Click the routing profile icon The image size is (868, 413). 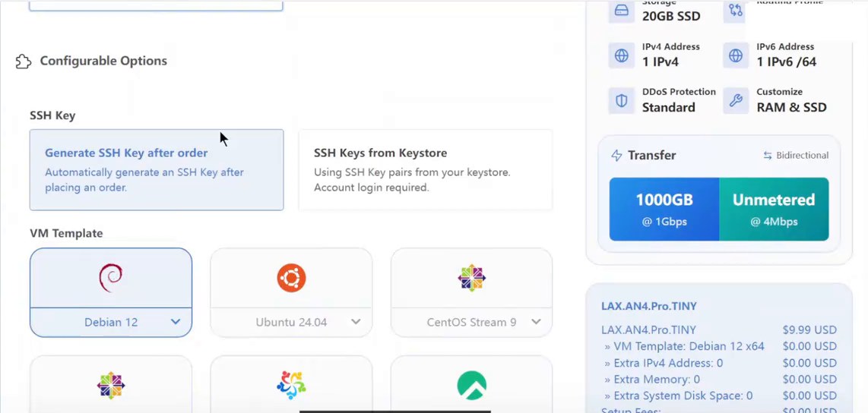pos(736,11)
